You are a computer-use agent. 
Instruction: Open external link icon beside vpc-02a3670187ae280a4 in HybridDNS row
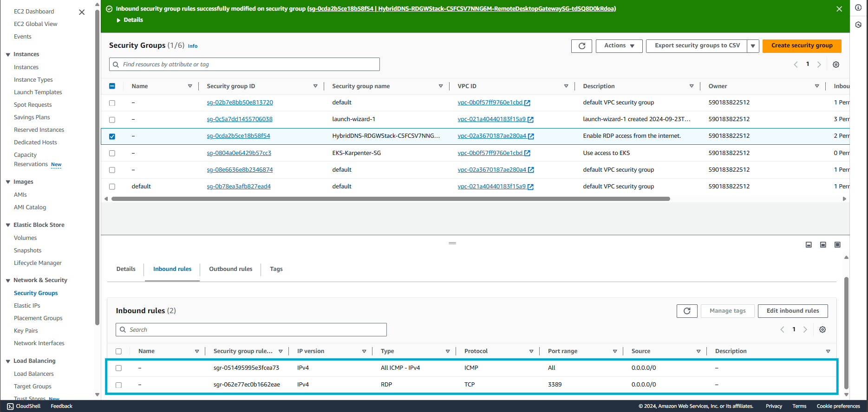[x=531, y=136]
